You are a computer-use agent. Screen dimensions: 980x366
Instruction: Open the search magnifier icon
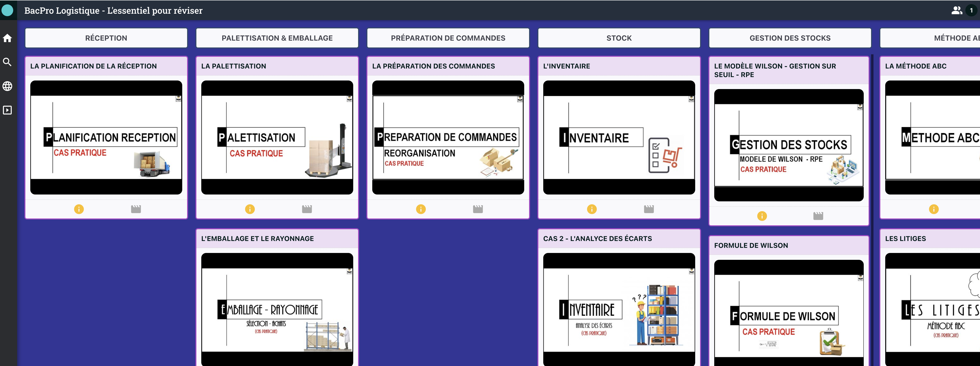pos(7,62)
